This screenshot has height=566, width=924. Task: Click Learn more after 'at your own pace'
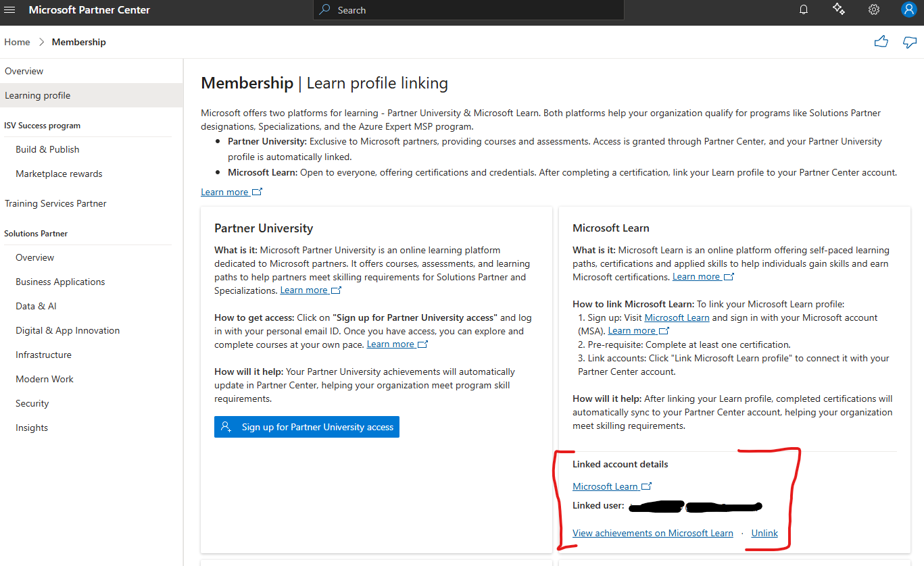[397, 344]
